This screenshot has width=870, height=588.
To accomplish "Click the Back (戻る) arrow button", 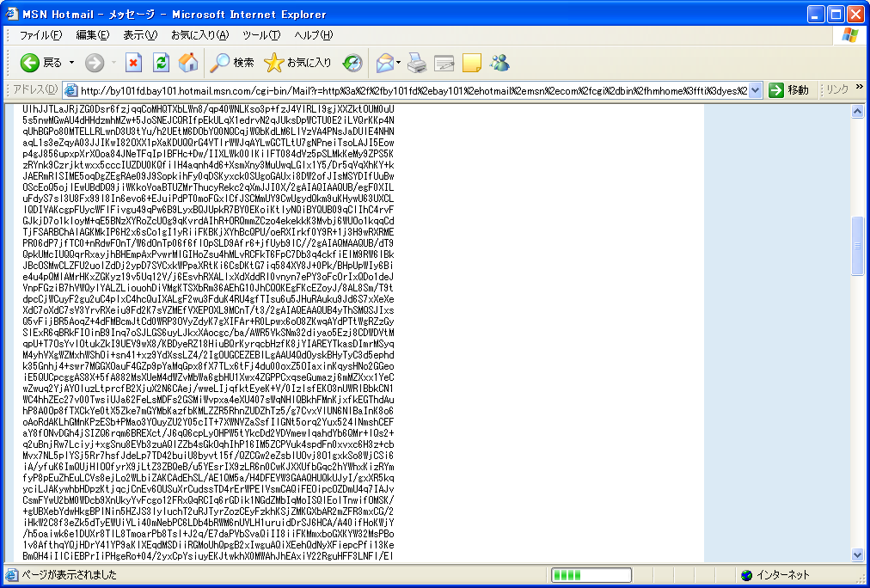I will [x=40, y=63].
